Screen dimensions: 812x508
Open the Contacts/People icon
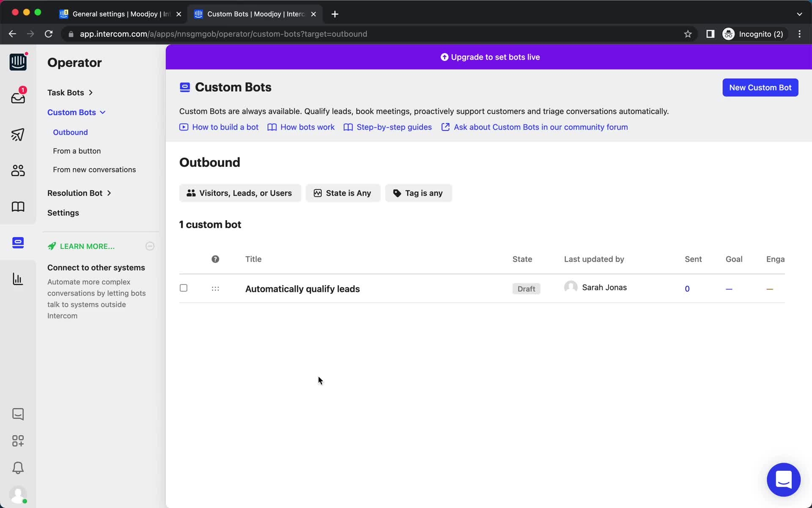(x=17, y=170)
